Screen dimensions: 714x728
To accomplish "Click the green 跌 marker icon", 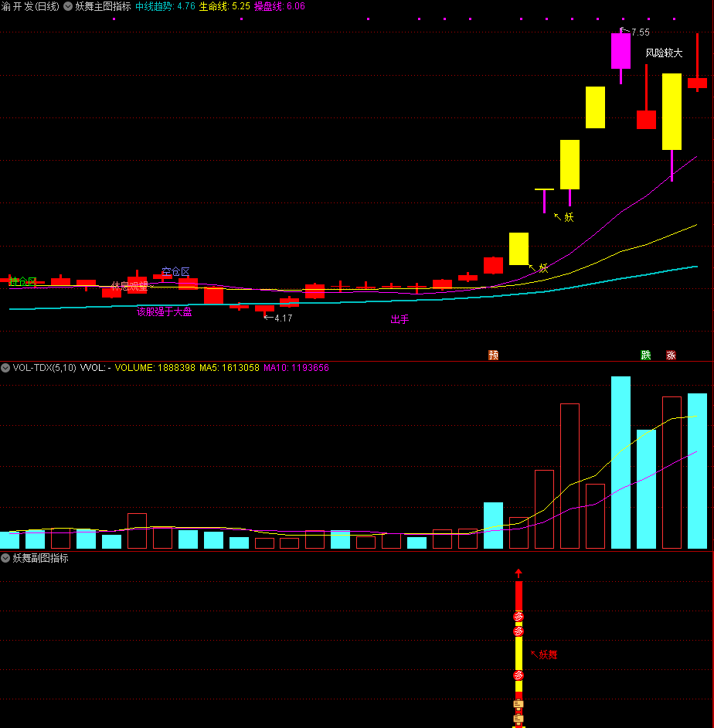I will coord(645,355).
